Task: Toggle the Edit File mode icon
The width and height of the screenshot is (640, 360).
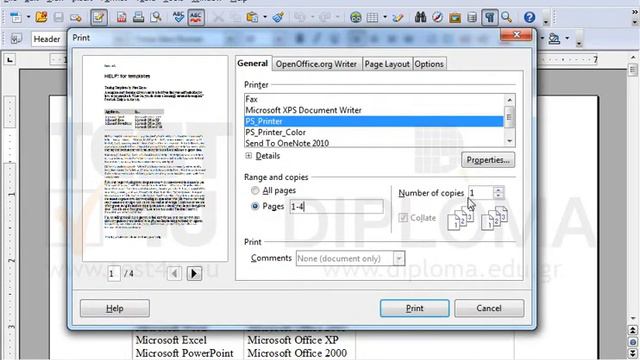Action: 99,17
